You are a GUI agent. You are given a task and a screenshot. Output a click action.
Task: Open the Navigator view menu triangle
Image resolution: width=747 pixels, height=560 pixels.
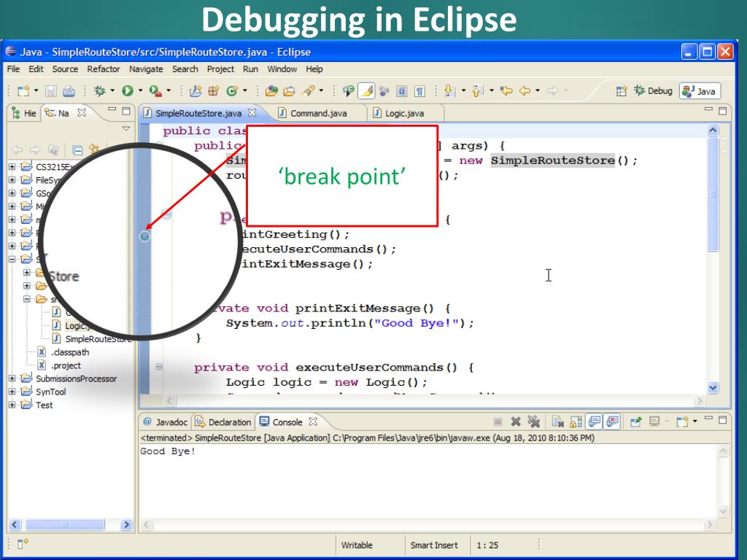(x=126, y=128)
